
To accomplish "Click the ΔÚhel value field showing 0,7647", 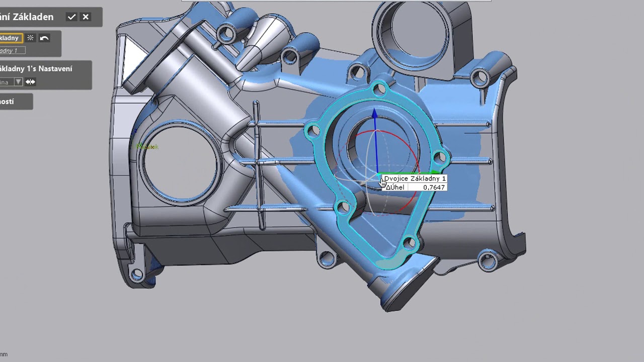I will pyautogui.click(x=427, y=188).
